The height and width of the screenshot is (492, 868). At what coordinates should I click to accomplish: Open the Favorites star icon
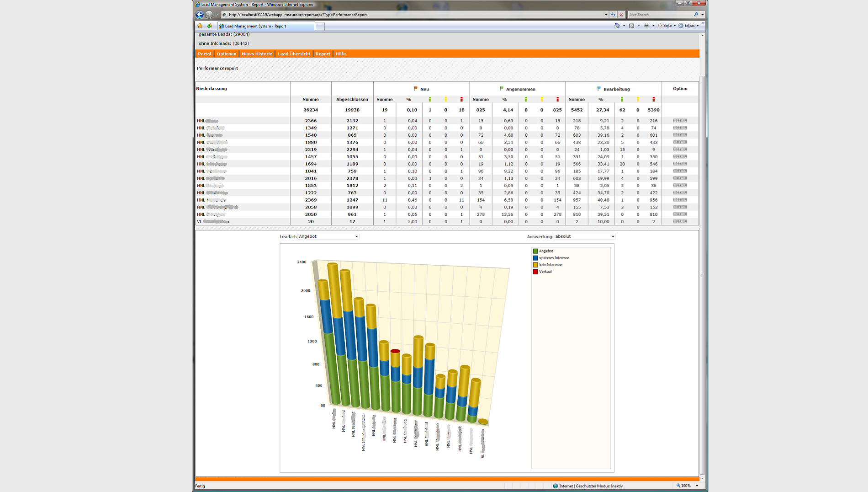tap(200, 26)
